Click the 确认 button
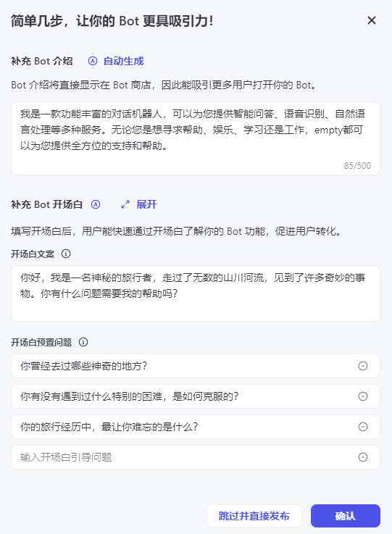The width and height of the screenshot is (392, 534). [x=346, y=516]
